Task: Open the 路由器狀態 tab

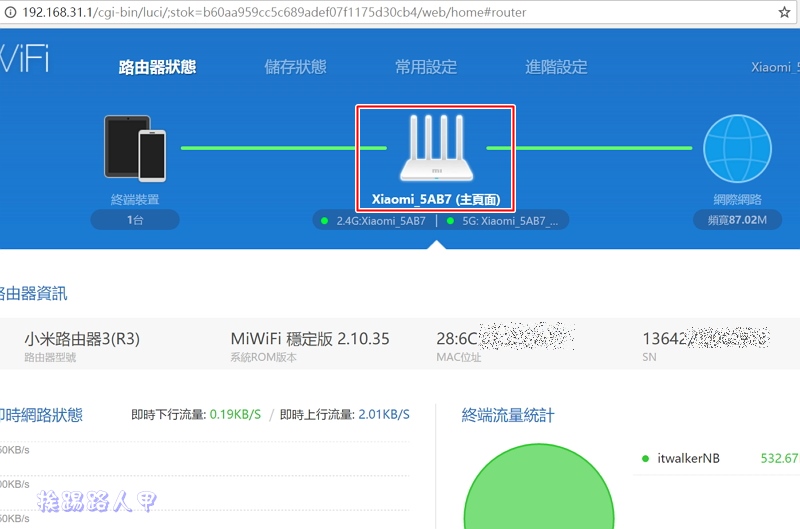Action: tap(157, 67)
